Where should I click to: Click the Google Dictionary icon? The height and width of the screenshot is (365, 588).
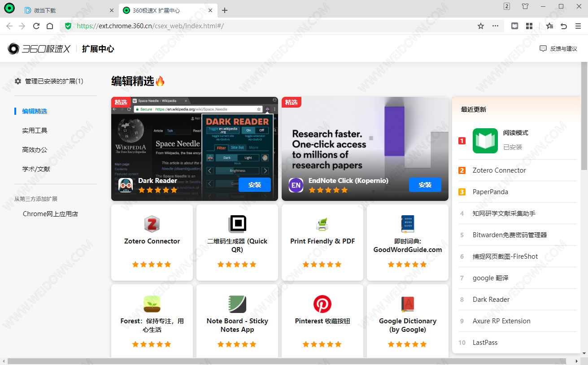pyautogui.click(x=408, y=304)
